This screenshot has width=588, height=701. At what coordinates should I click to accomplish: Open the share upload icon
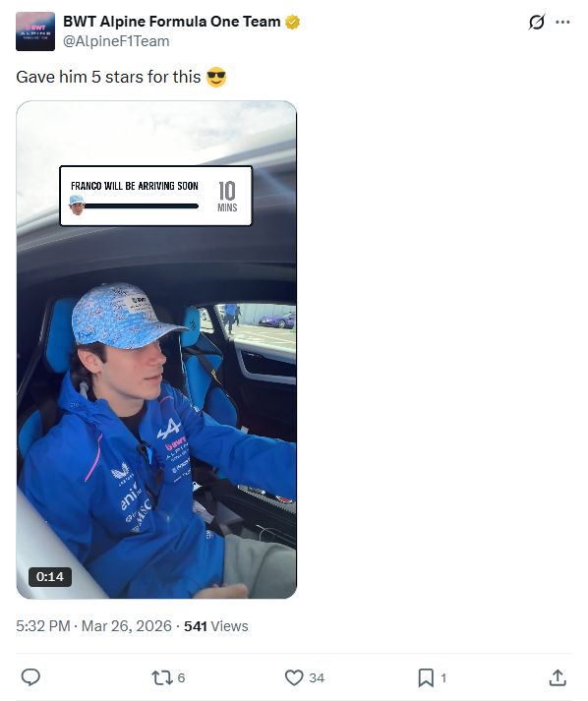pyautogui.click(x=558, y=677)
